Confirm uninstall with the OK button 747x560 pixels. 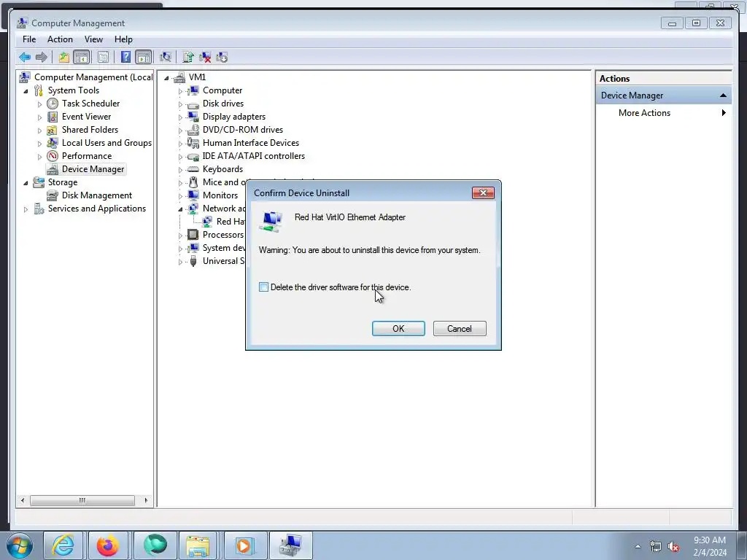(x=398, y=329)
